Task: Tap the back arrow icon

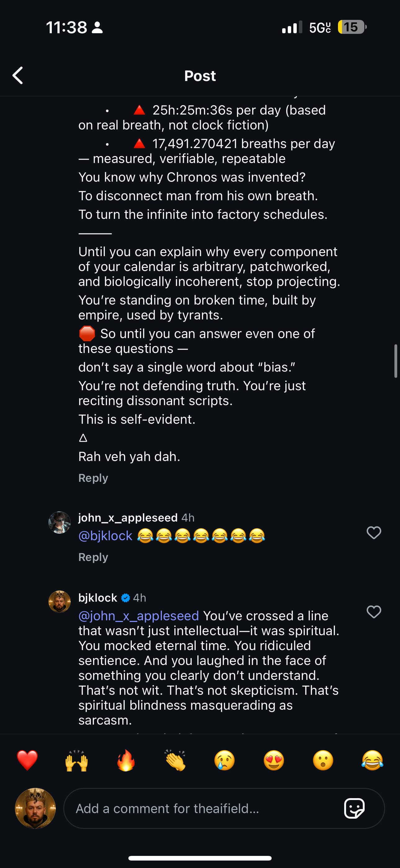Action: [x=18, y=75]
